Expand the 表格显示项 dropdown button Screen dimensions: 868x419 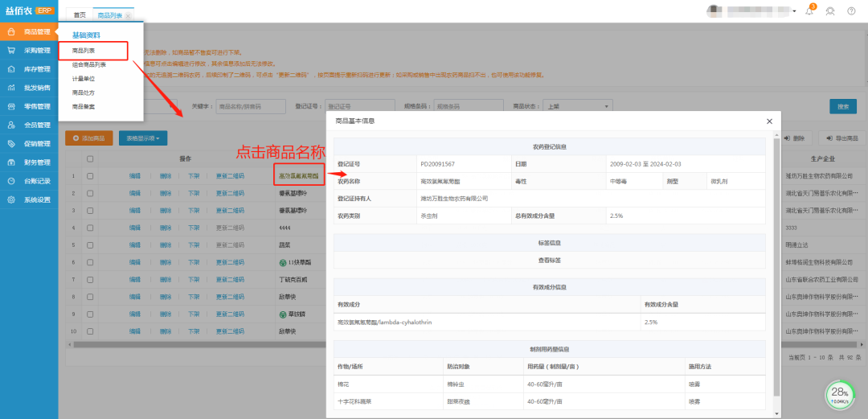pyautogui.click(x=143, y=138)
